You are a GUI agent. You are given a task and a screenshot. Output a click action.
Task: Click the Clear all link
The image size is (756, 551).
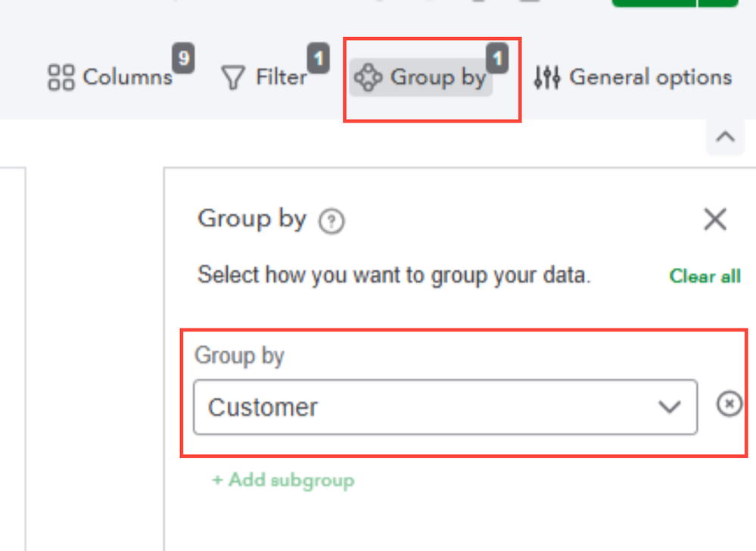pos(705,276)
